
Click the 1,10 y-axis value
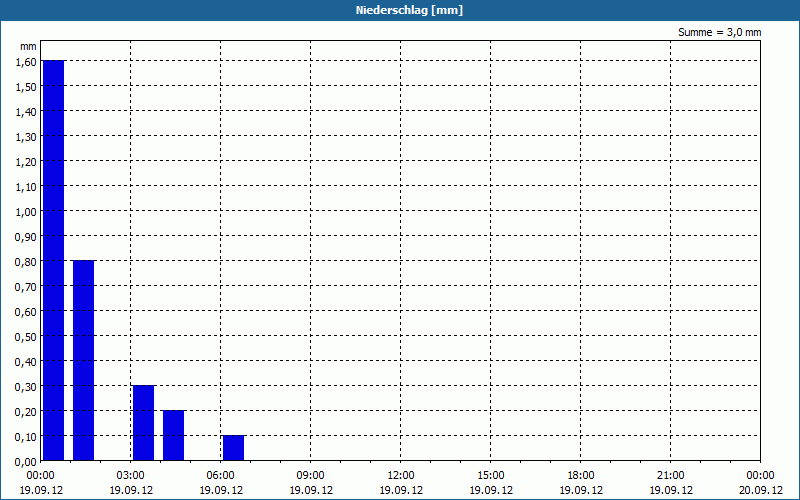click(x=26, y=186)
